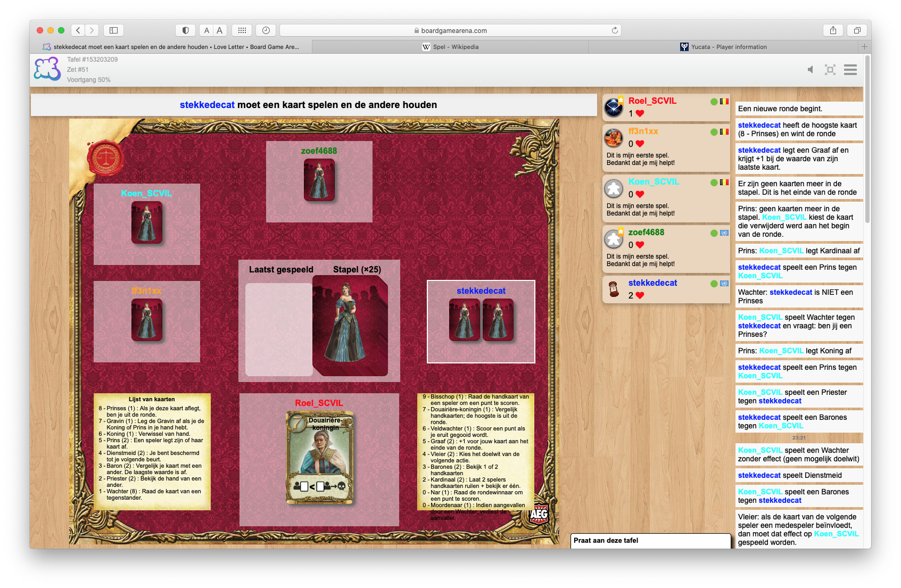The image size is (901, 588).
Task: Click the Bisschop card reference sheet
Action: tap(476, 452)
